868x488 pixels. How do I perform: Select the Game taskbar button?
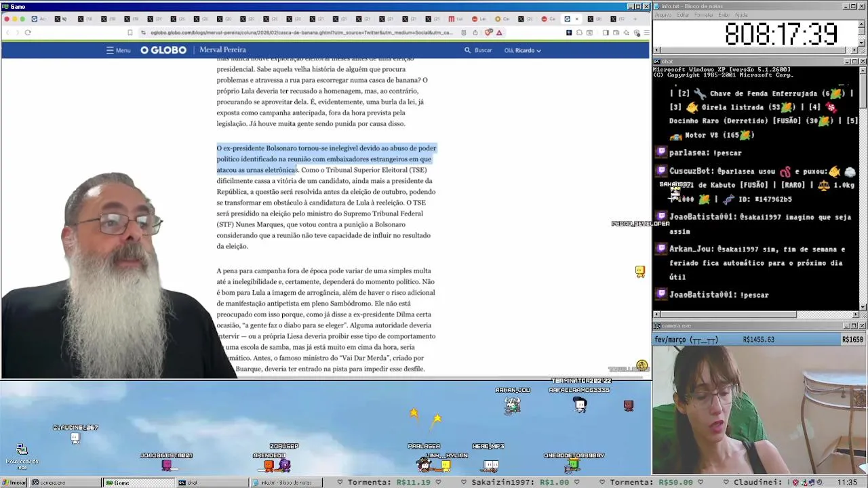coord(138,483)
